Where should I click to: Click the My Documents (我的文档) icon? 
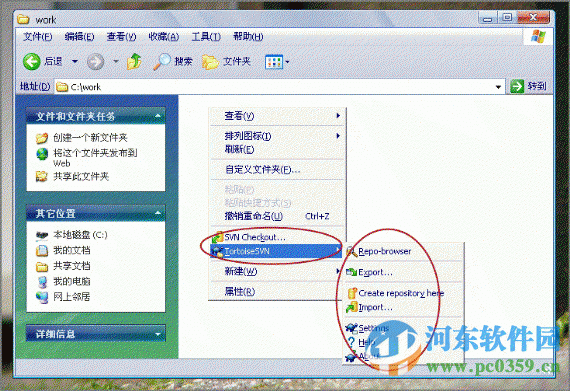[x=42, y=251]
